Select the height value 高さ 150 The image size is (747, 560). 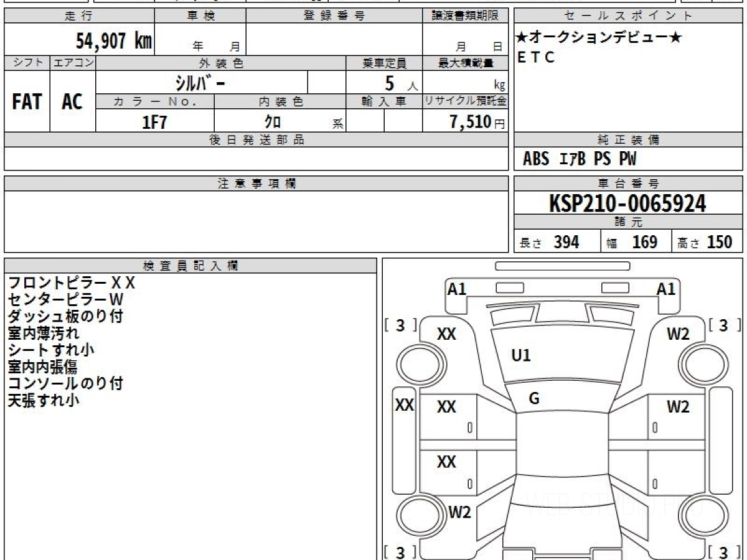tap(705, 242)
